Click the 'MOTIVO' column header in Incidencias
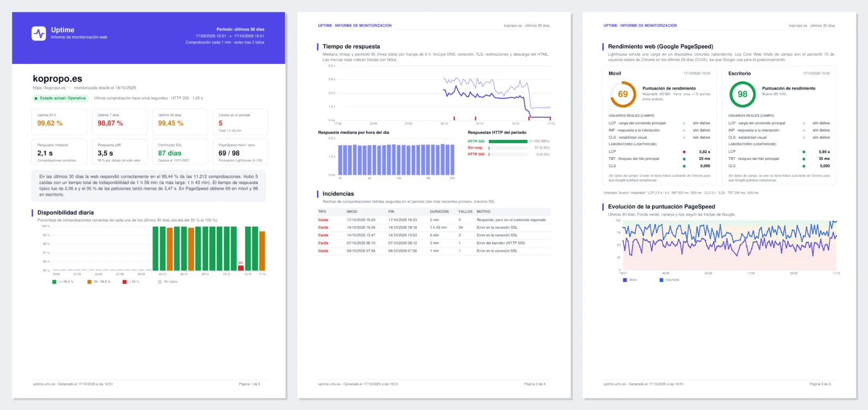868x410 pixels. click(483, 212)
